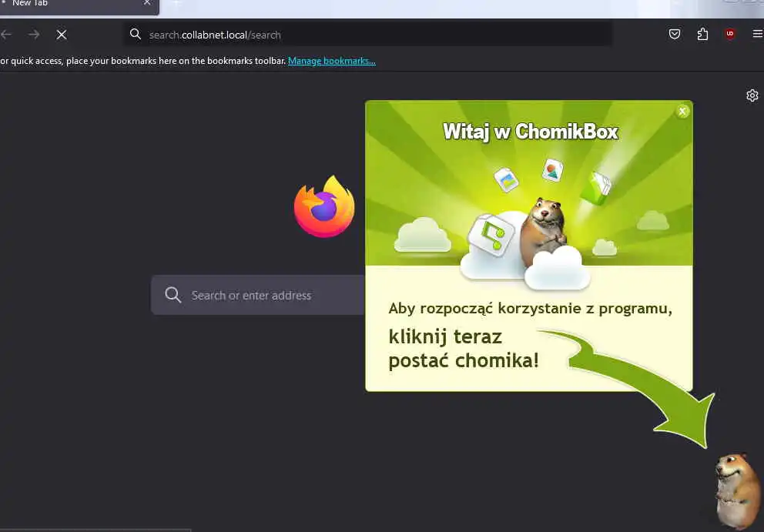Close the ChomikBox welcome popup
Viewport: 764px width, 532px height.
coord(682,112)
